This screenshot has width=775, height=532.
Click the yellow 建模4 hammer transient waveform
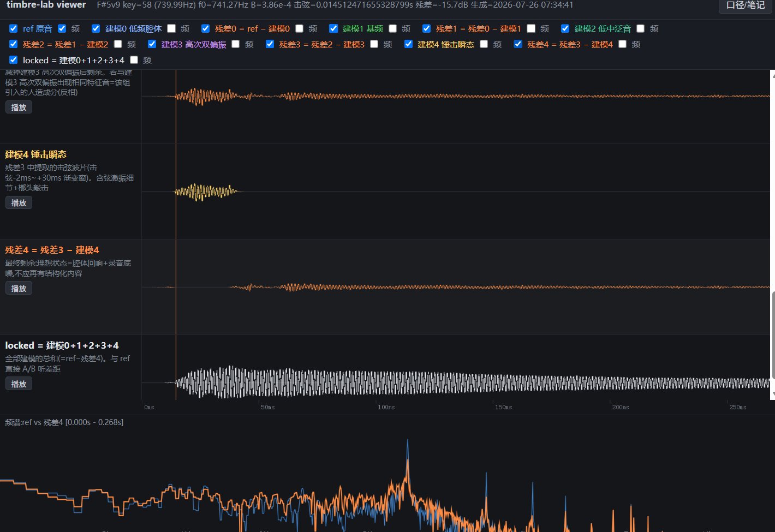tap(206, 192)
